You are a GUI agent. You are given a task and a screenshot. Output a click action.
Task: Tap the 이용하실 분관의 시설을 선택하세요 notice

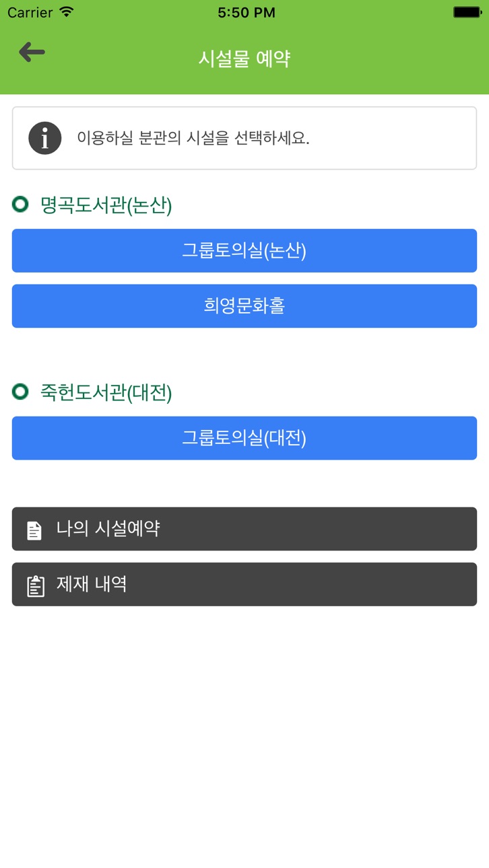[x=244, y=138]
